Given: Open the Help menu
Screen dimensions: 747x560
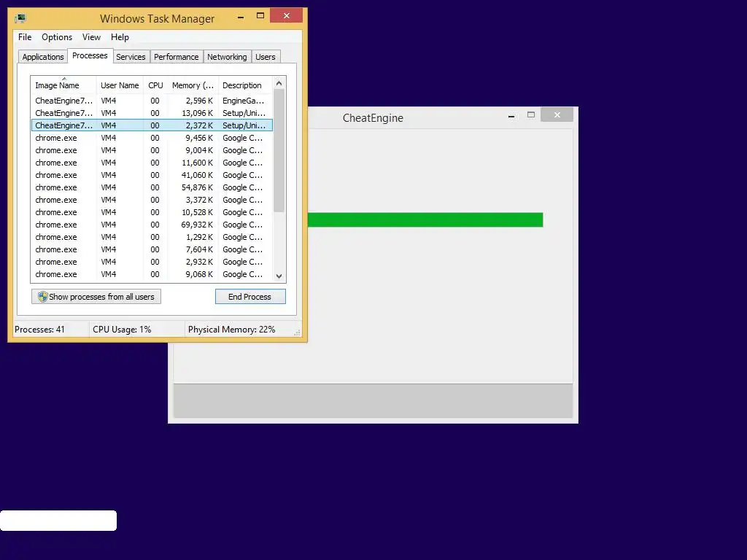Looking at the screenshot, I should (x=120, y=37).
